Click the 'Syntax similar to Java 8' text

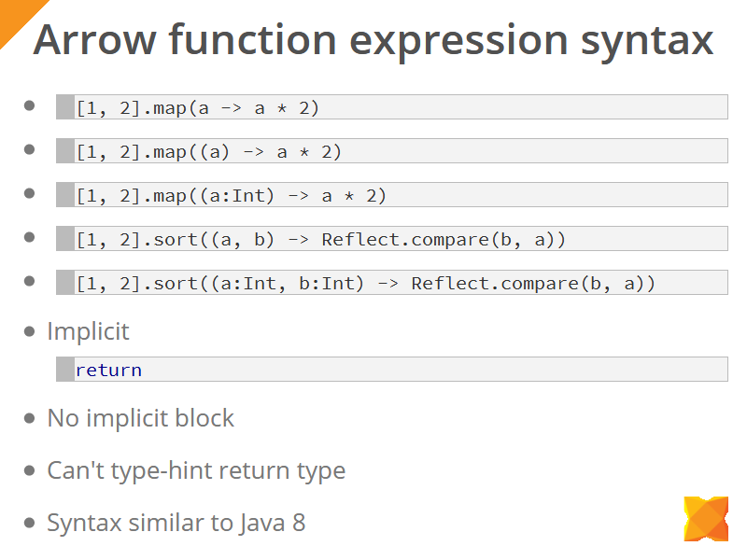176,523
